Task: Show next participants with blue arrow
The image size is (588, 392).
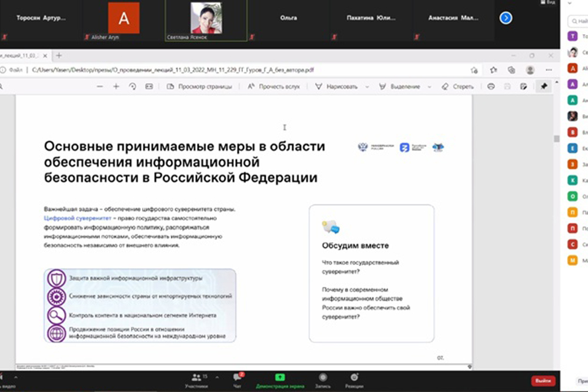Action: pos(506,18)
